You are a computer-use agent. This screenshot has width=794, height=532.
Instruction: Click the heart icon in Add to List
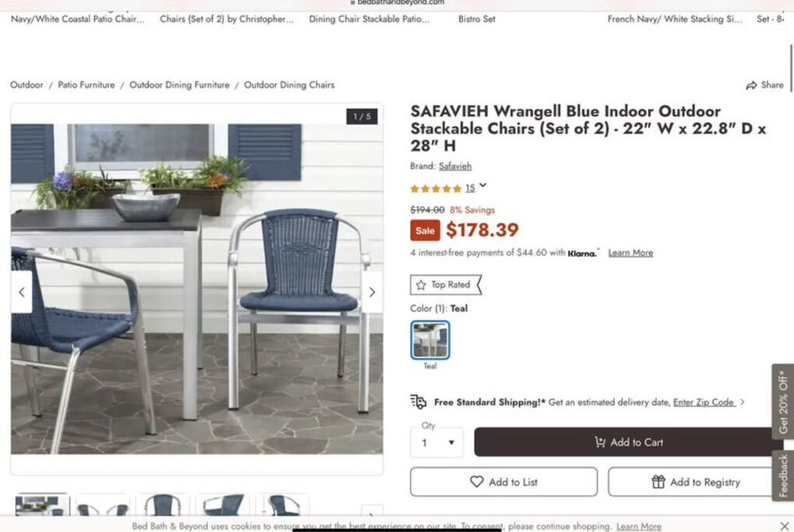point(476,481)
